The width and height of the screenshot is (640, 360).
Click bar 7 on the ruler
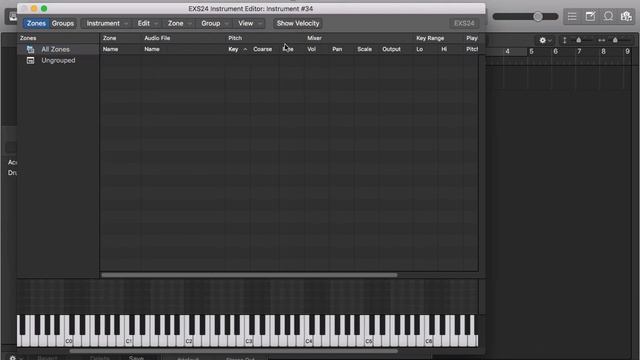point(579,51)
